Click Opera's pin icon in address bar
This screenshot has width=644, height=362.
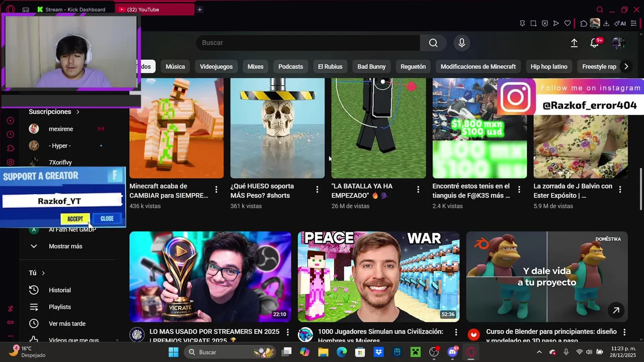pos(522,23)
